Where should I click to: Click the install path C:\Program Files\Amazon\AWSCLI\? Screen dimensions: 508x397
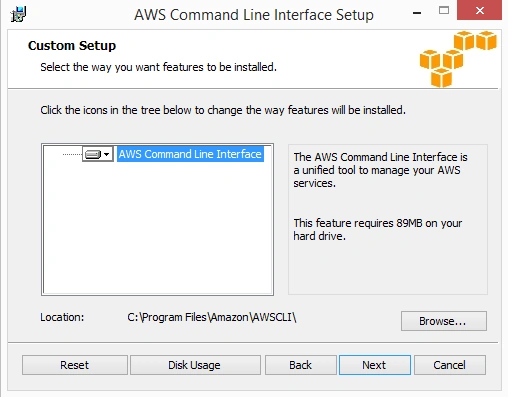(212, 317)
